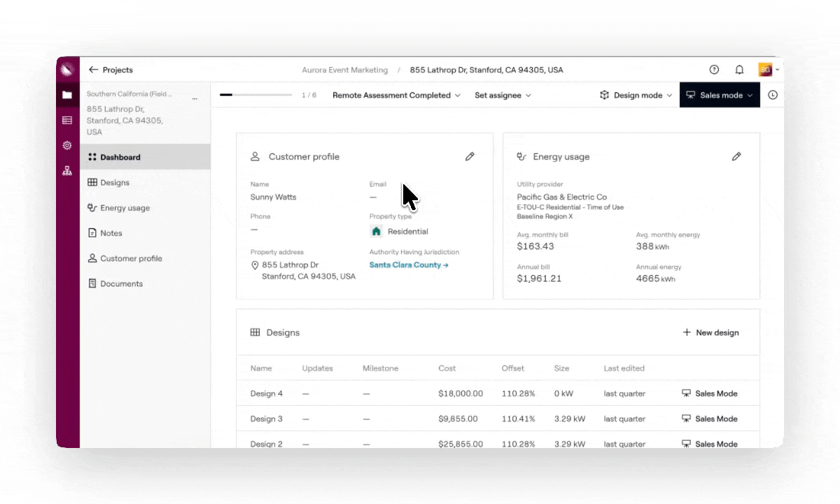Open the projects folder icon in sidebar
The width and height of the screenshot is (840, 504).
click(67, 95)
